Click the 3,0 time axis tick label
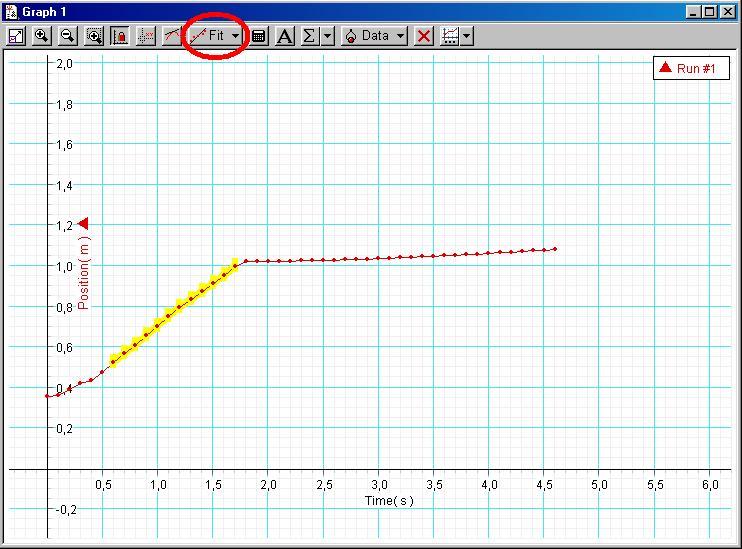The image size is (742, 549). pyautogui.click(x=379, y=485)
